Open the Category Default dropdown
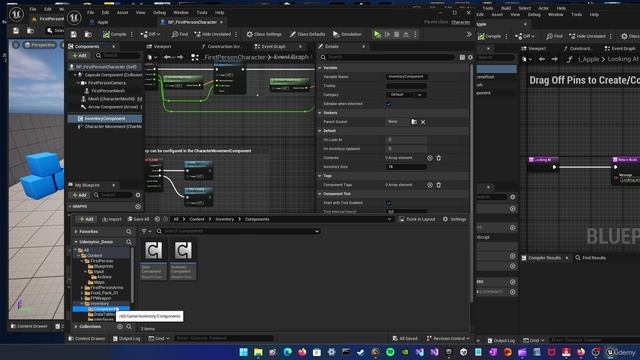Screen dimensions: 640x360 click(x=406, y=95)
